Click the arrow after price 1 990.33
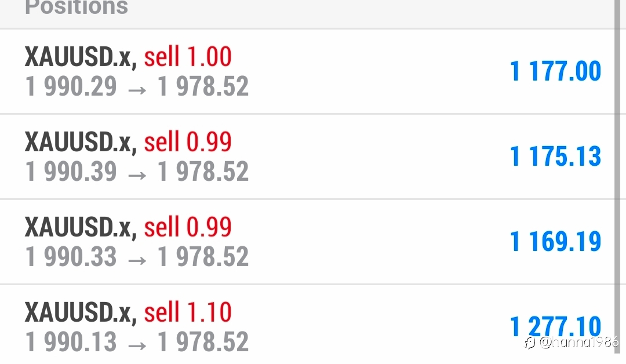626x364 pixels. pyautogui.click(x=137, y=260)
